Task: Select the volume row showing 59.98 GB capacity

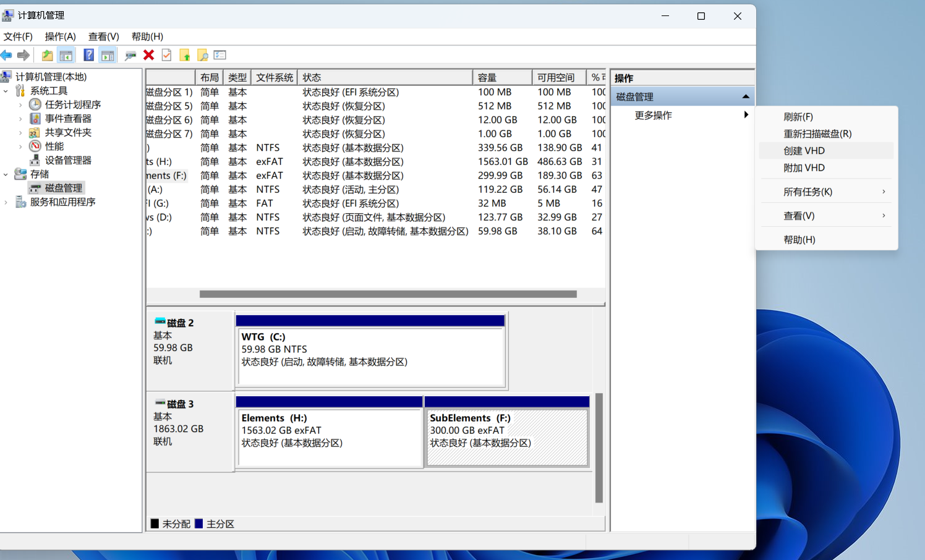Action: click(376, 231)
